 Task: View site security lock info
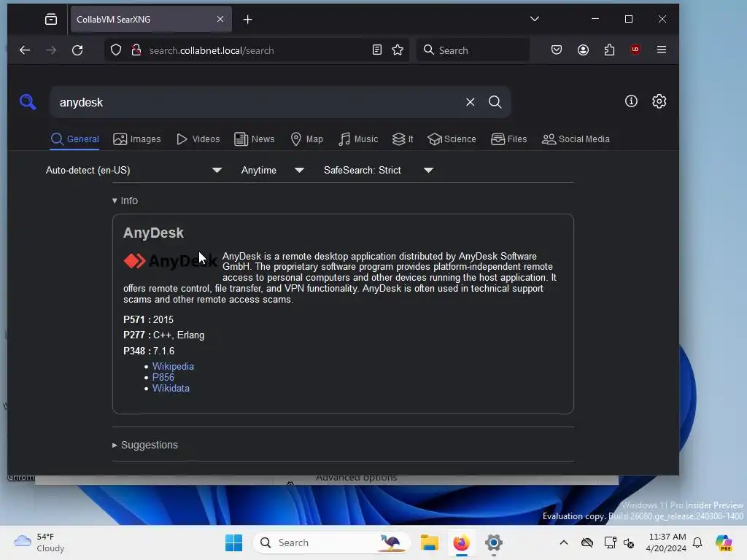[x=136, y=50]
